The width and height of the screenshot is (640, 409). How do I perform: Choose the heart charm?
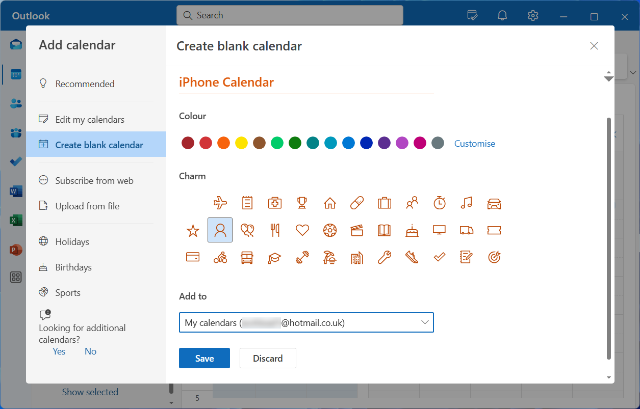[x=302, y=230]
